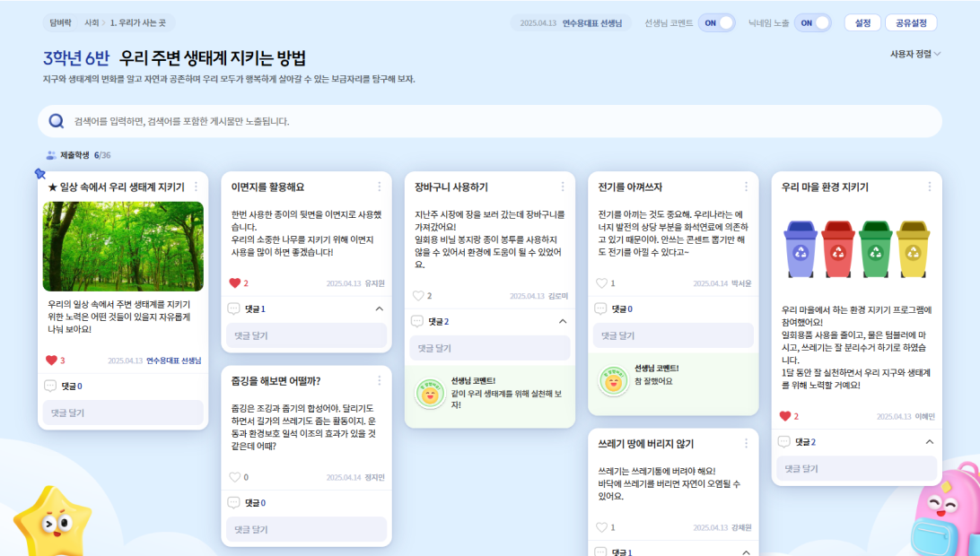
Task: Click the 제출학생 people icon
Action: tap(51, 155)
